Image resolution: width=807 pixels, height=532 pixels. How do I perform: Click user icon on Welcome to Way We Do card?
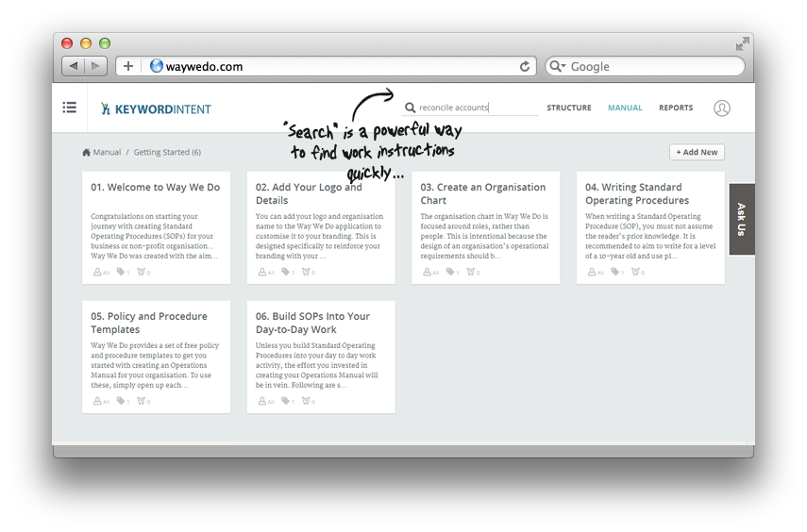[97, 272]
